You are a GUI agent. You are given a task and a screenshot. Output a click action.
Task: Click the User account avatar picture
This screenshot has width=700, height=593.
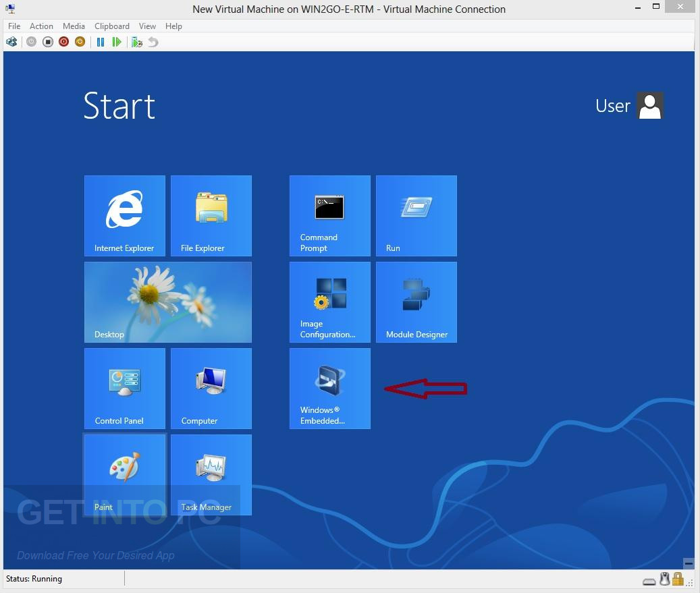click(650, 106)
